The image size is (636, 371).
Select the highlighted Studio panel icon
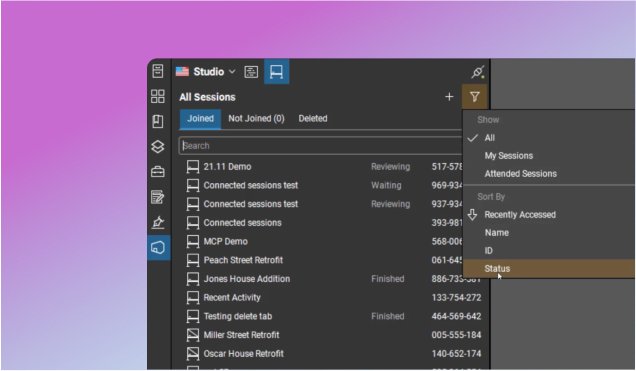pos(159,247)
